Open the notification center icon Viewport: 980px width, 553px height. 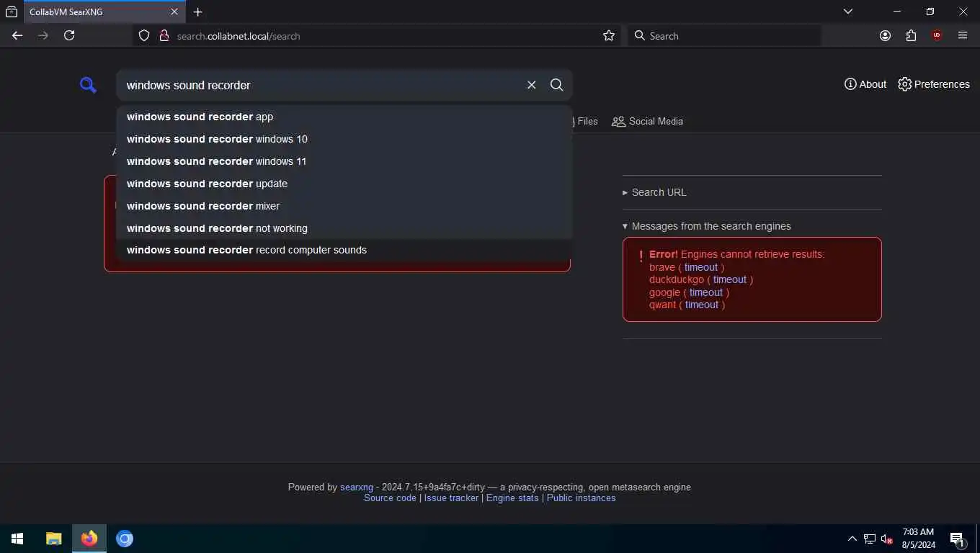coord(958,539)
